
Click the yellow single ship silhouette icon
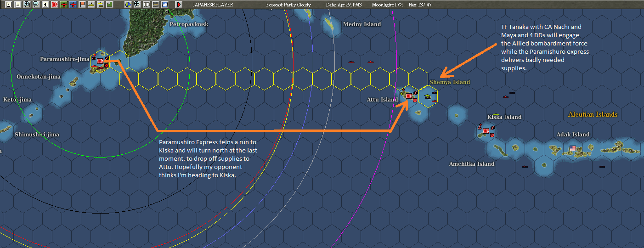(x=91, y=5)
